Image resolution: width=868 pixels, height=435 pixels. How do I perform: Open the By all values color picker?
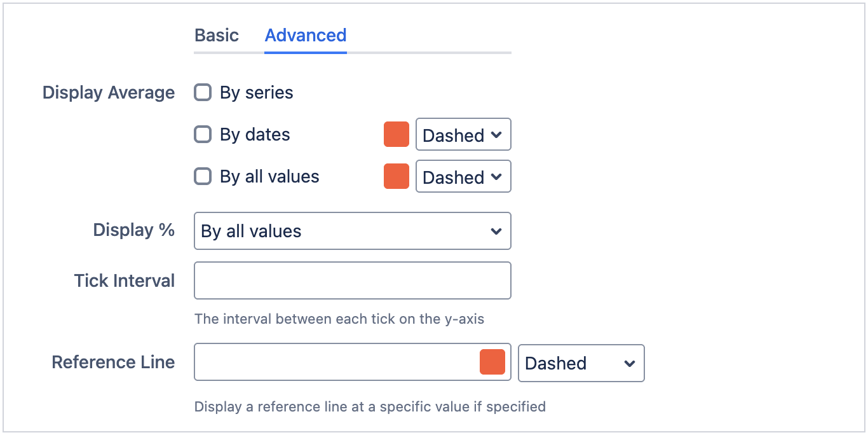[396, 176]
